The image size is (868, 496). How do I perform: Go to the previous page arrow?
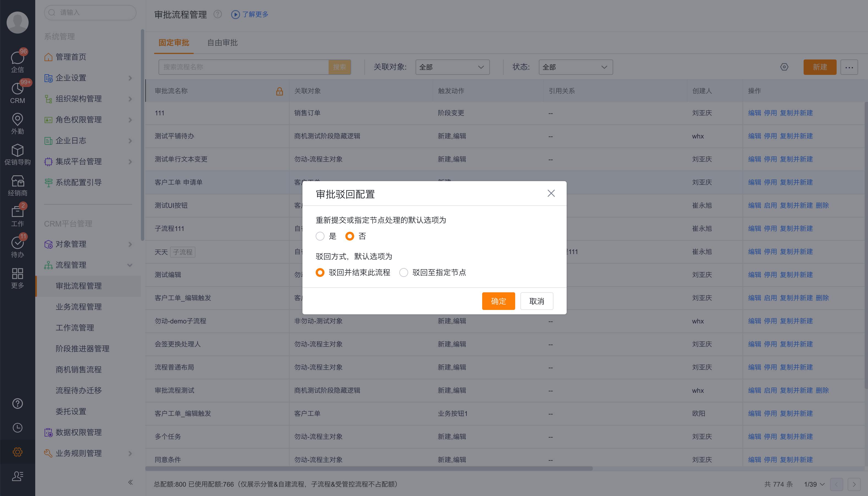pos(836,484)
